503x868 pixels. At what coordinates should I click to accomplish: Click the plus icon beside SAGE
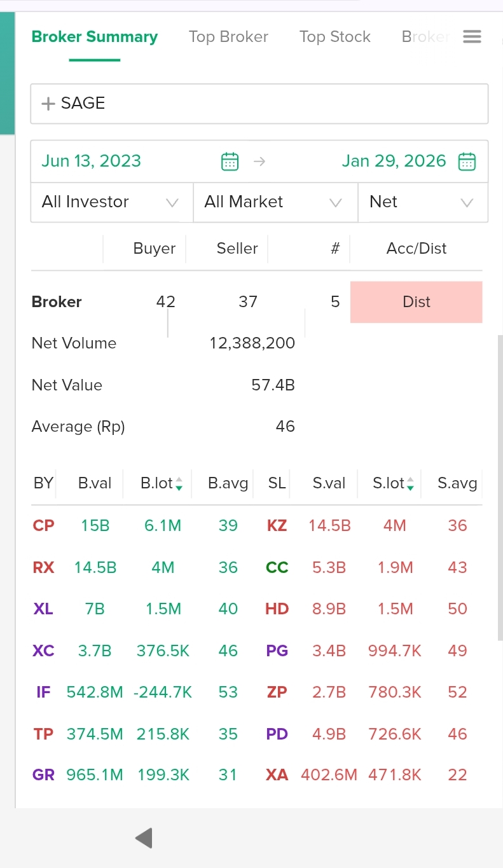click(48, 104)
